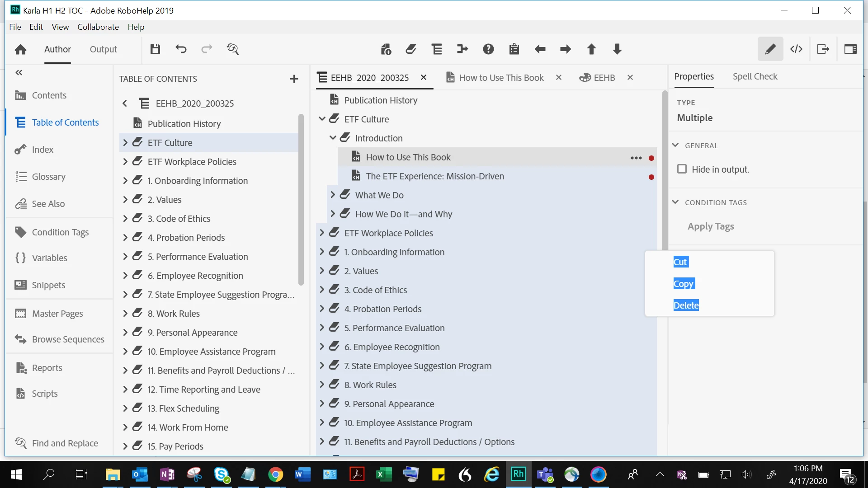Viewport: 868px width, 488px height.
Task: Switch to the Spell Check tab
Action: (x=755, y=76)
